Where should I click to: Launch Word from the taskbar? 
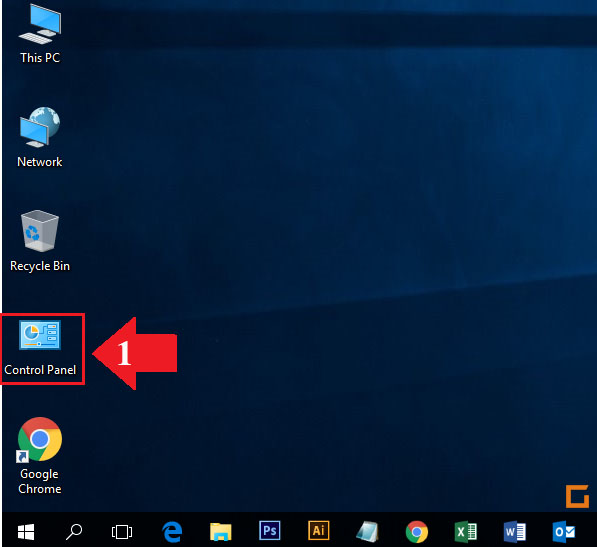pyautogui.click(x=515, y=531)
